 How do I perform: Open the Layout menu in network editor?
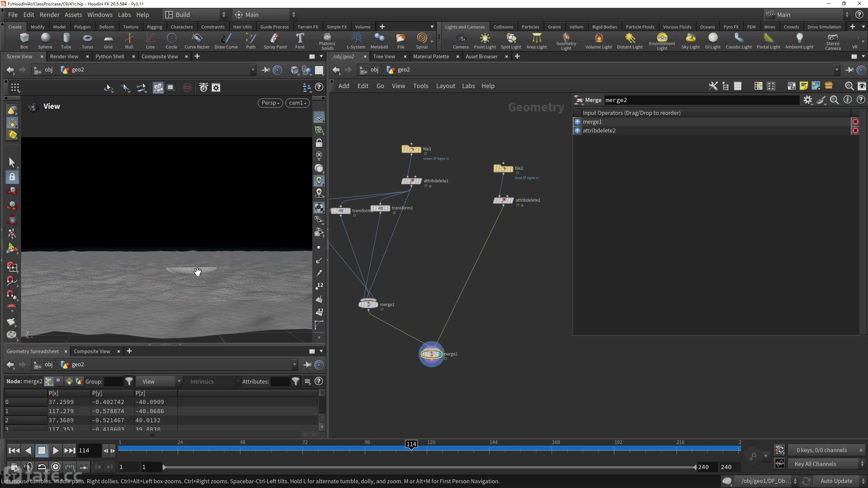pos(445,86)
